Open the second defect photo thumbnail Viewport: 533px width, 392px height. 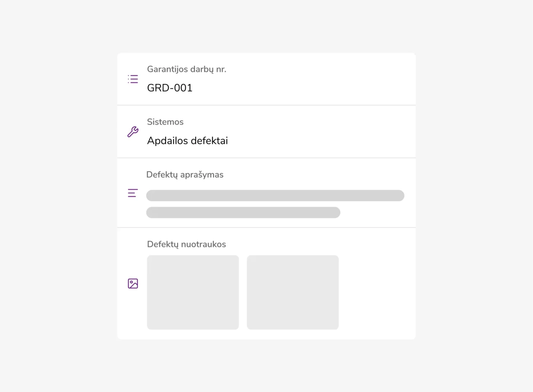pos(293,292)
